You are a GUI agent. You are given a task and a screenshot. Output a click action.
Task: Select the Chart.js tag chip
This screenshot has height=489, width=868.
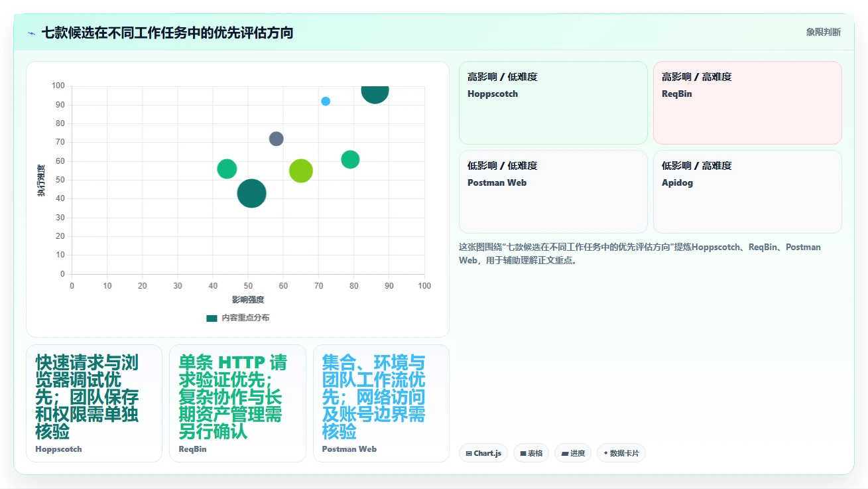coord(483,453)
